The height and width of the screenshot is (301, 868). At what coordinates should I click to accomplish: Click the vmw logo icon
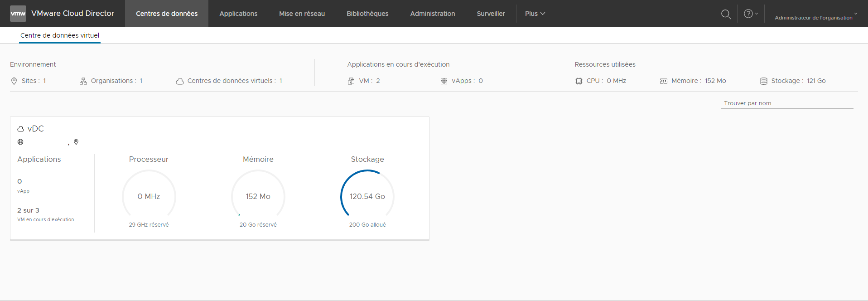18,14
